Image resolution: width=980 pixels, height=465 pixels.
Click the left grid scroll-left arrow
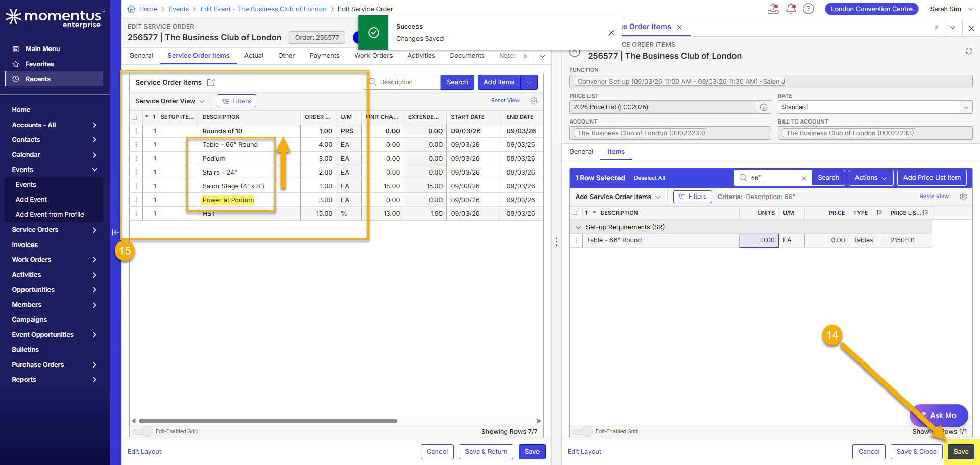pos(134,421)
